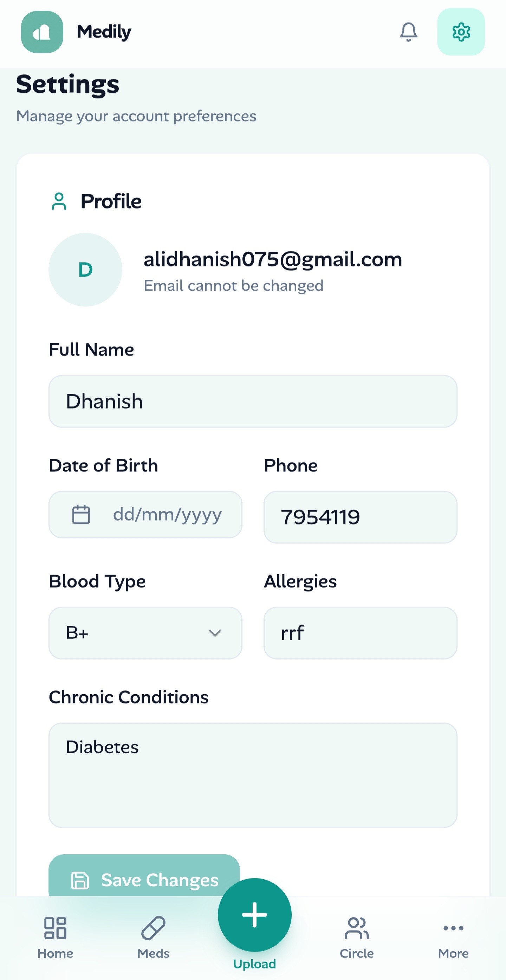This screenshot has width=506, height=980.
Task: Click the Chronic Conditions text area
Action: 253,775
